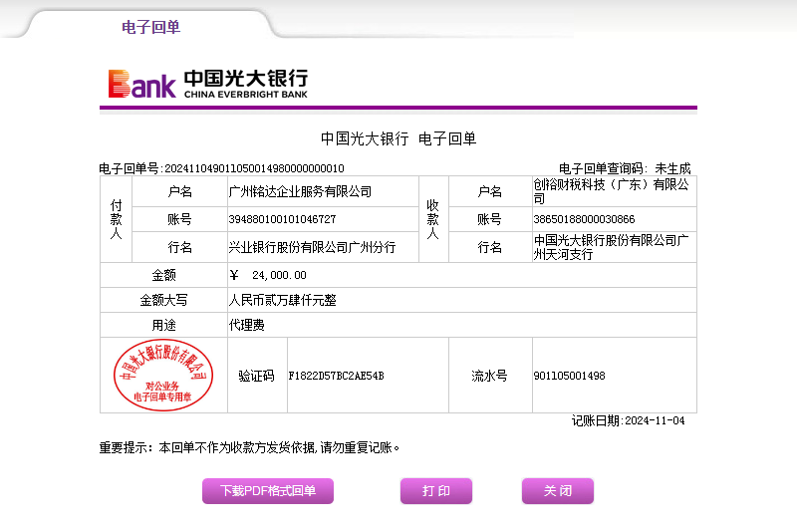Click the payee bank 中国光大银行股份有限公司广州天河支行
This screenshot has width=797, height=532.
tap(611, 247)
